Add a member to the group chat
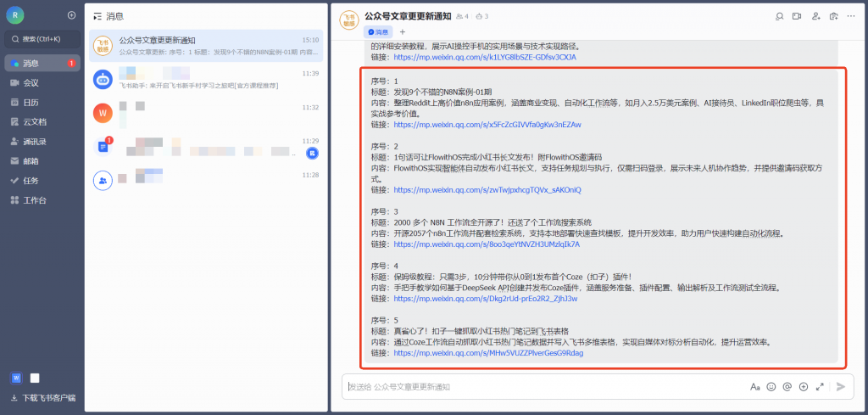 pyautogui.click(x=815, y=16)
